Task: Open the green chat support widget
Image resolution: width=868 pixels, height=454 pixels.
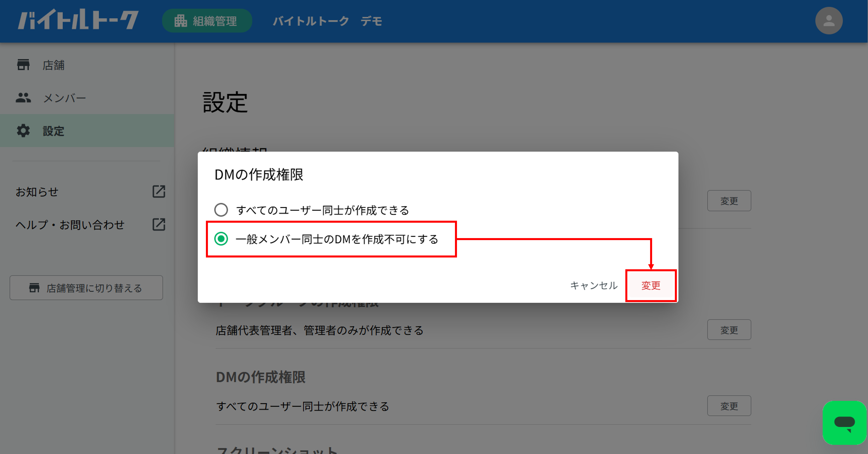Action: tap(844, 423)
